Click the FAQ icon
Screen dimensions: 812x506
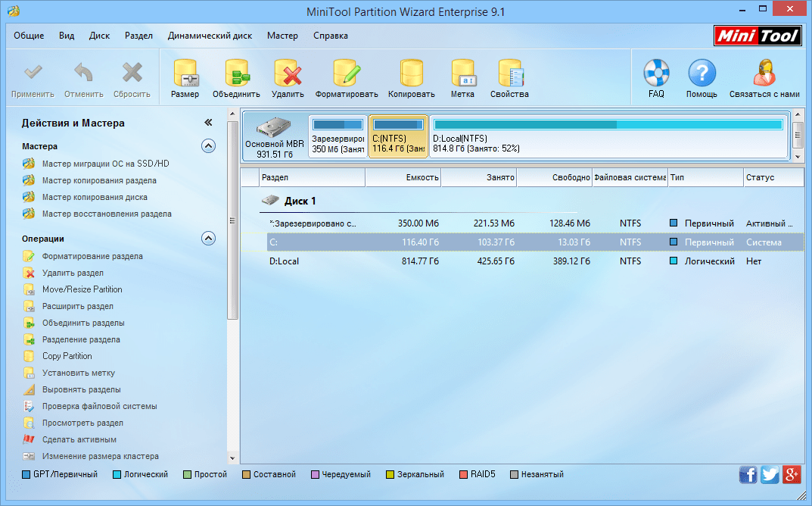point(655,77)
